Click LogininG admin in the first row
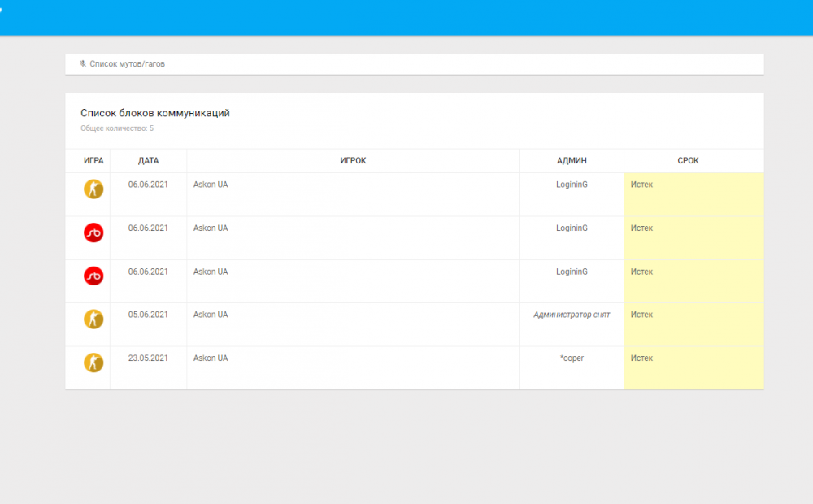Viewport: 813px width, 504px height. [572, 185]
